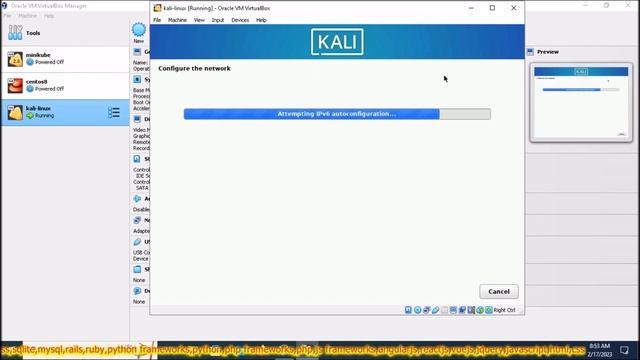Click the kali-linux VM window title bar icon
The width and height of the screenshot is (640, 360).
click(157, 8)
